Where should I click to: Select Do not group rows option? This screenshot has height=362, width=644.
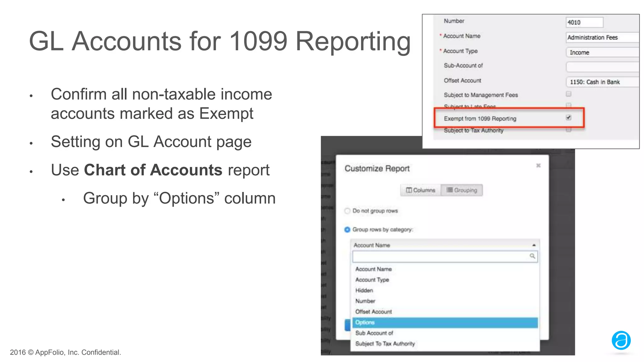(347, 211)
